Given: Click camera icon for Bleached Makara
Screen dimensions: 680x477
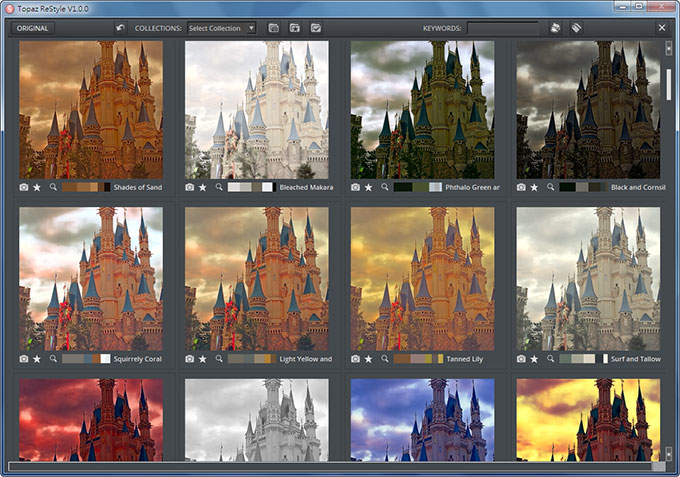Looking at the screenshot, I should [190, 187].
